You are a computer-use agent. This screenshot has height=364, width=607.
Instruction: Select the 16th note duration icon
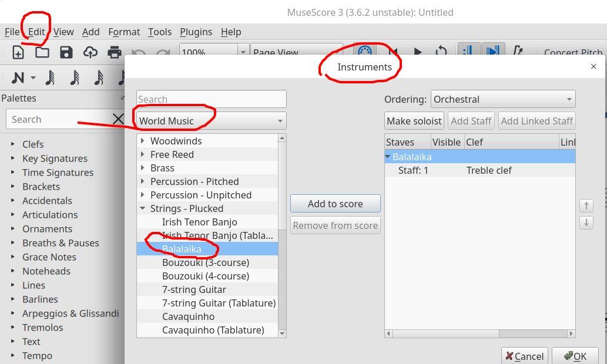[98, 77]
